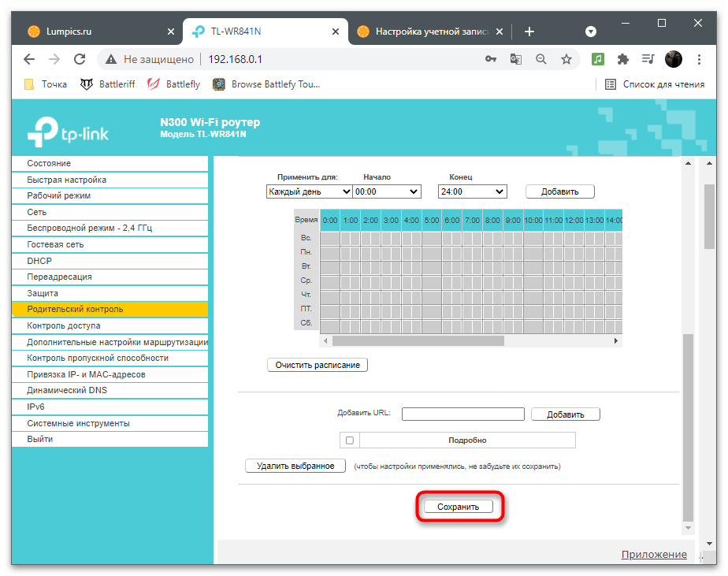Image resolution: width=728 pixels, height=576 pixels.
Task: Open Системные инструменты menu item
Action: coord(110,423)
